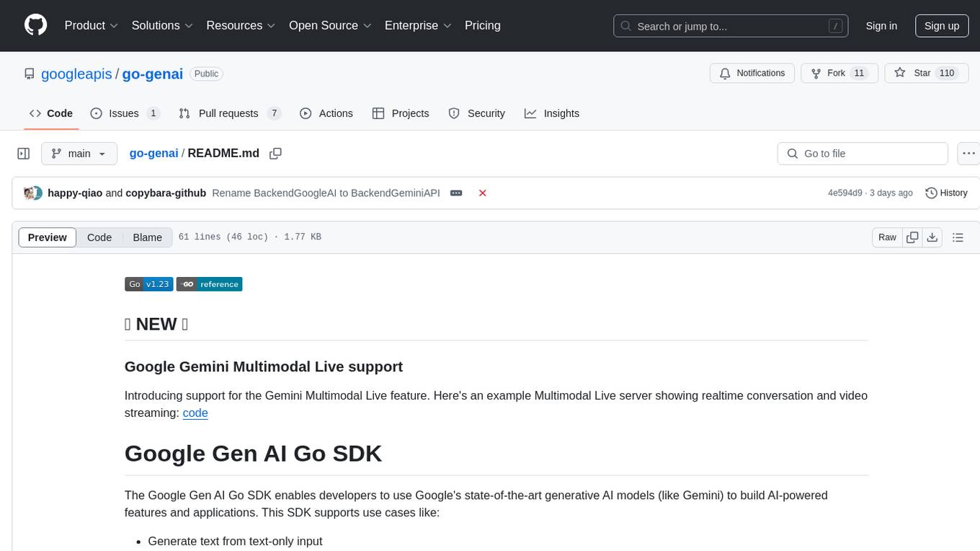The height and width of the screenshot is (551, 980).
Task: Click the authors' avatar image
Action: pos(33,193)
